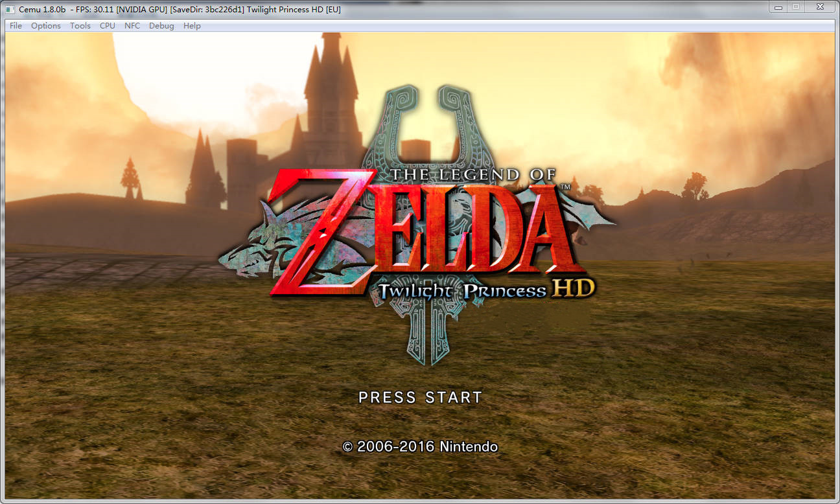The width and height of the screenshot is (840, 504).
Task: Maximize the Cemu window
Action: pos(796,7)
